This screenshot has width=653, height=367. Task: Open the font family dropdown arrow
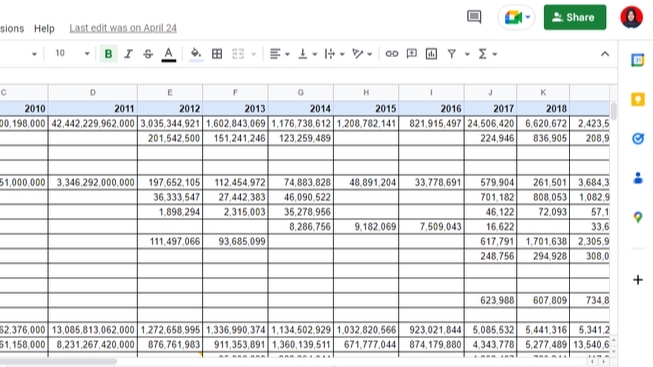[34, 54]
